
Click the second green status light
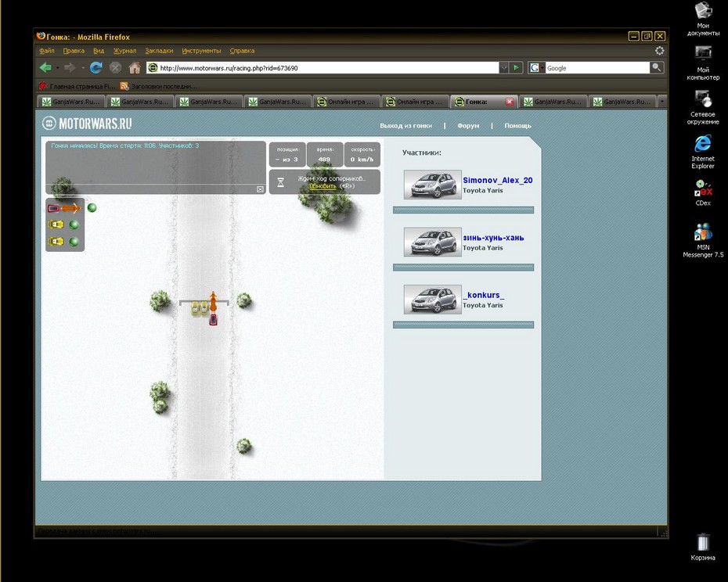pyautogui.click(x=74, y=225)
